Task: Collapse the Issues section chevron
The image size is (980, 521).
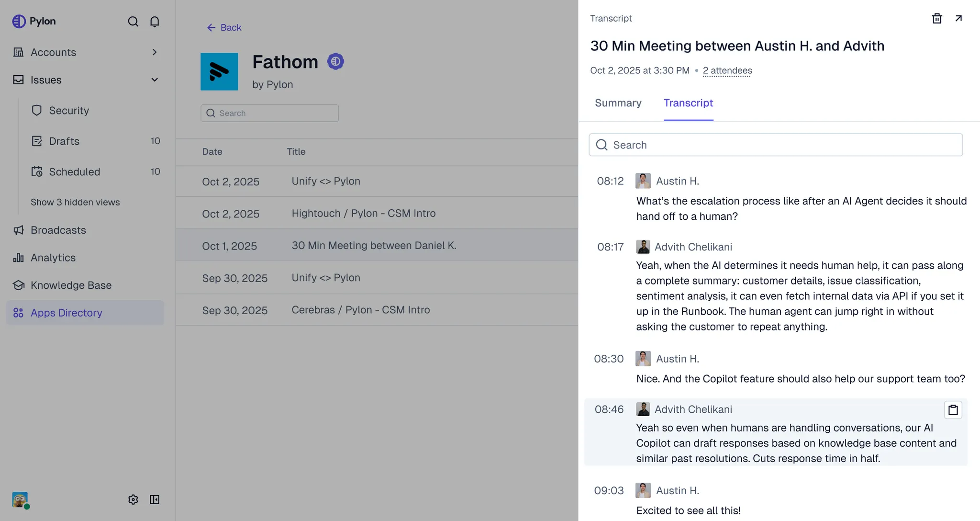Action: coord(154,80)
